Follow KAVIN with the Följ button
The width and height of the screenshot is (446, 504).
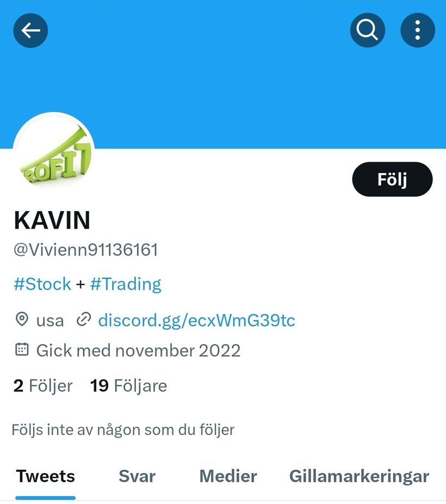tap(392, 179)
